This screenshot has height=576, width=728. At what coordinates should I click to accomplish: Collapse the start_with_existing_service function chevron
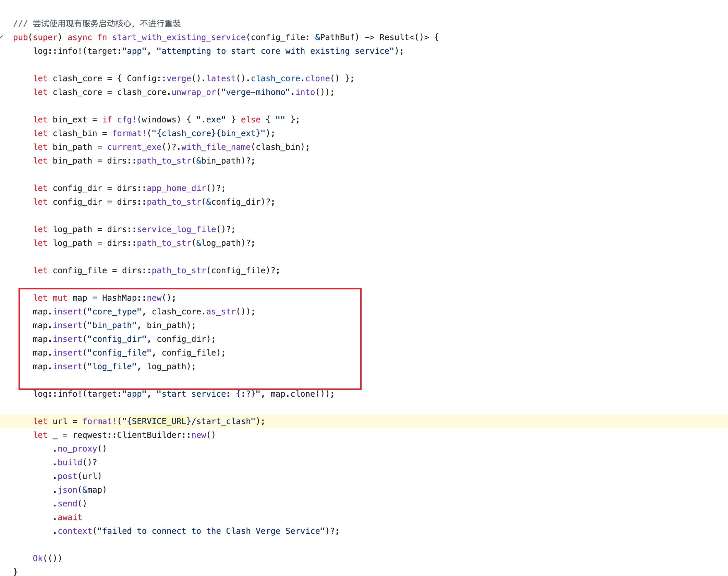(2, 37)
